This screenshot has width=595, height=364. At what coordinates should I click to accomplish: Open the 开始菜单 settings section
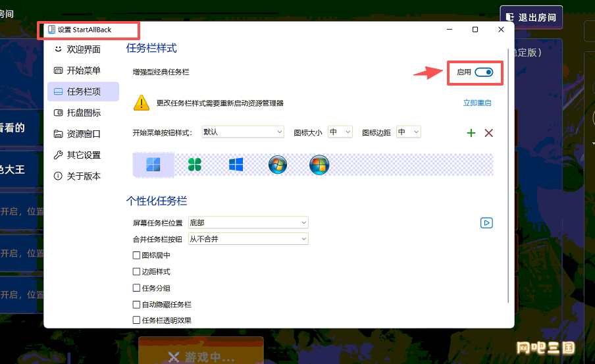84,70
